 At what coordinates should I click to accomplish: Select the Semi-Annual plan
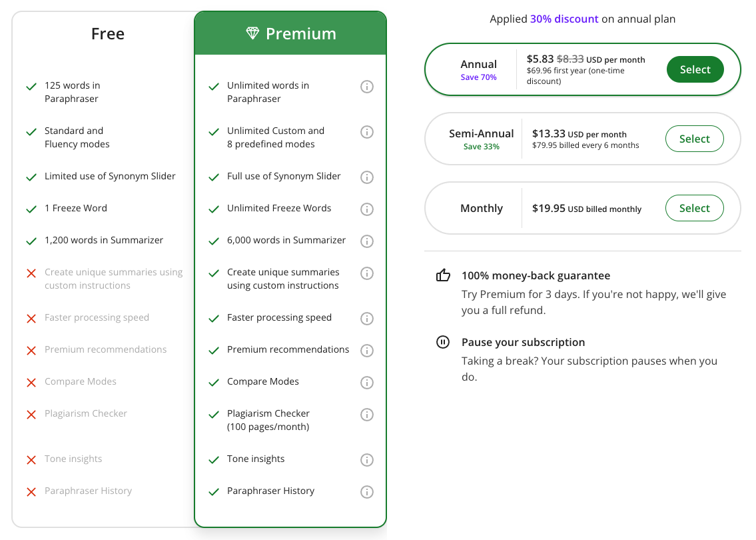tap(694, 139)
